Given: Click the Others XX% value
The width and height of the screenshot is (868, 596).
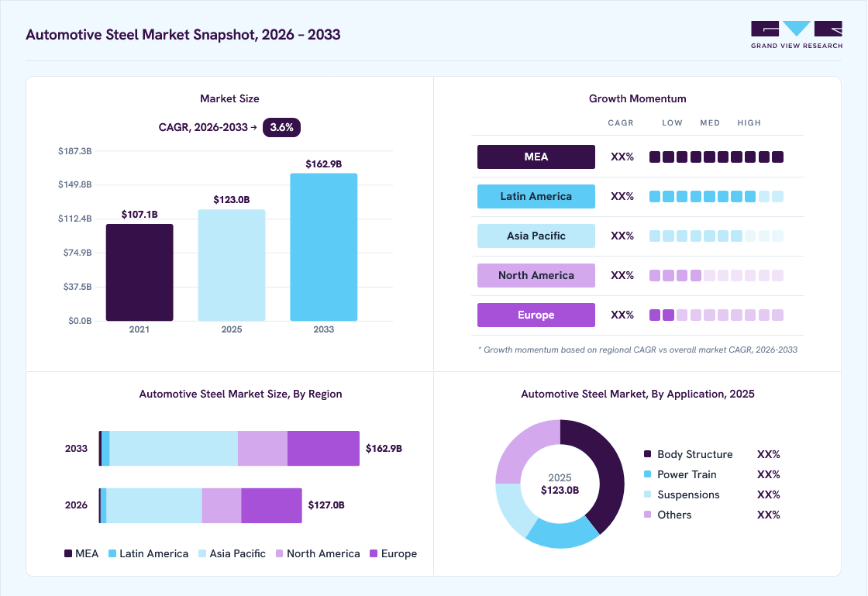Looking at the screenshot, I should pos(768,515).
